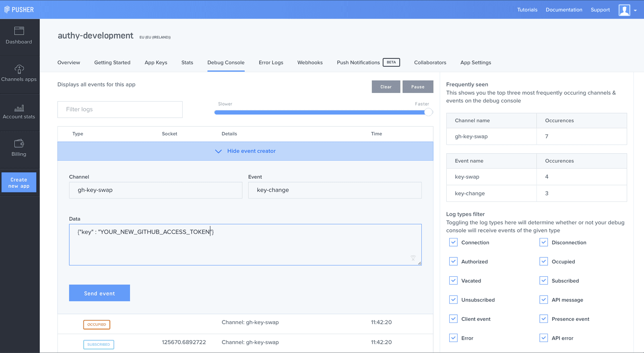The image size is (644, 353).
Task: Focus the Filter logs input field
Action: [x=120, y=109]
